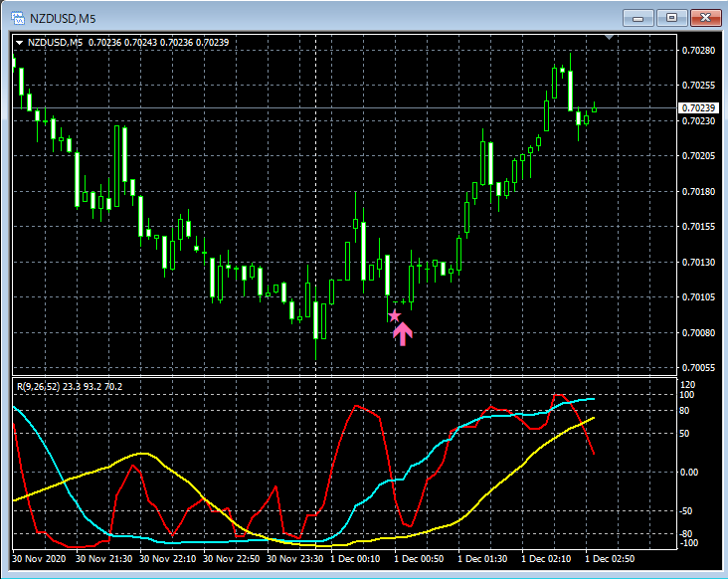Click the current price label 0.70239
Image resolution: width=728 pixels, height=579 pixels.
tap(698, 107)
